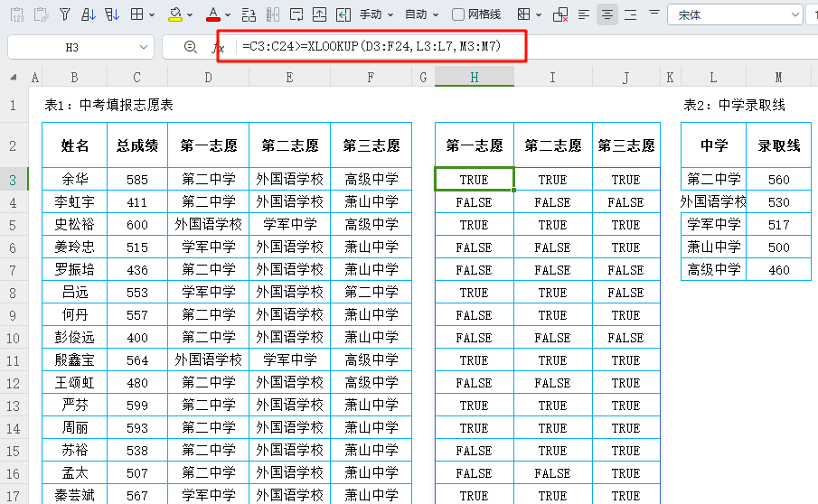The image size is (818, 504).
Task: Open the 手动 dropdown
Action: (x=376, y=14)
